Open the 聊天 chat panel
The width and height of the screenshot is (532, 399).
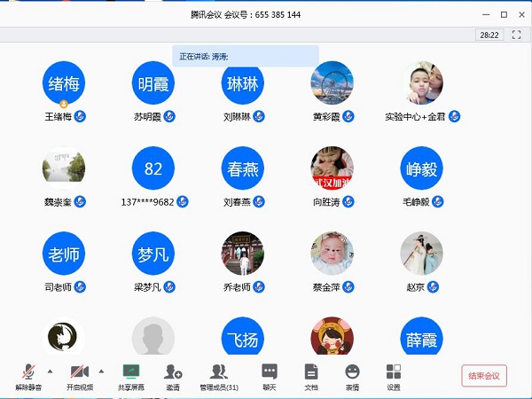[270, 372]
